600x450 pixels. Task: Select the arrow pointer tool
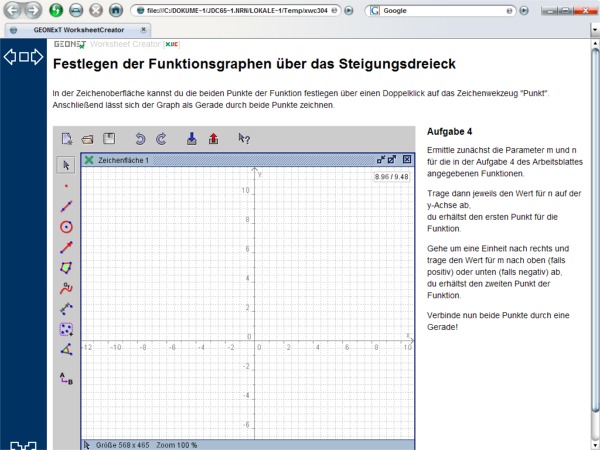[66, 165]
